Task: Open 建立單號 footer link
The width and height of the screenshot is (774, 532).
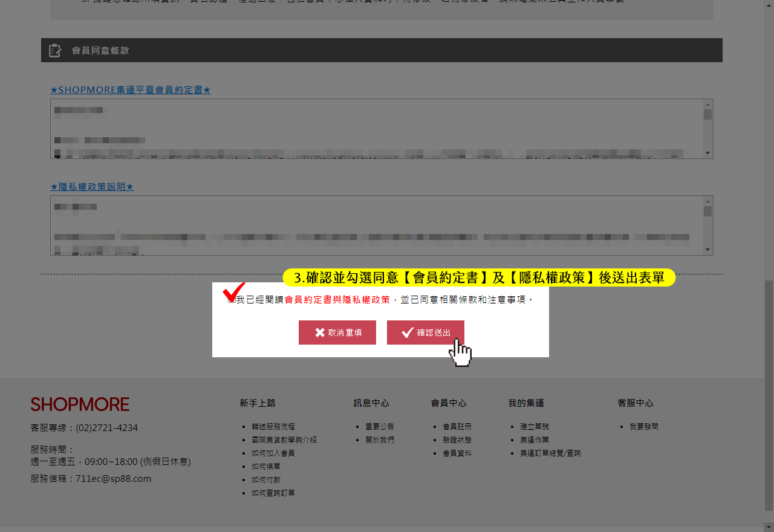Action: [x=535, y=427]
